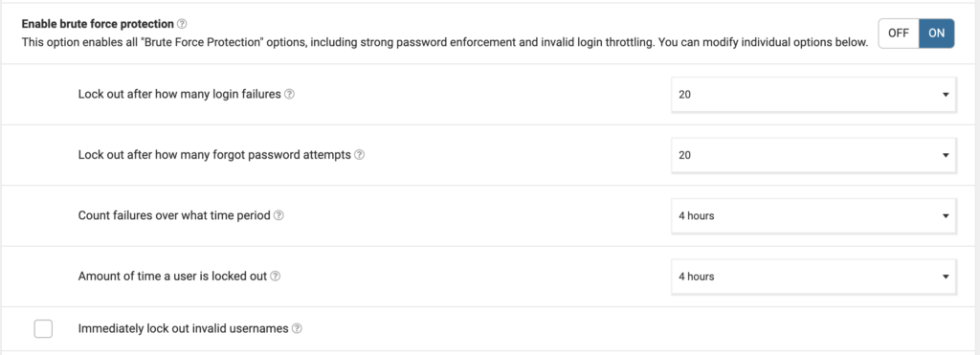
Task: Click the 'Count failures over what time period' label
Action: tap(174, 215)
